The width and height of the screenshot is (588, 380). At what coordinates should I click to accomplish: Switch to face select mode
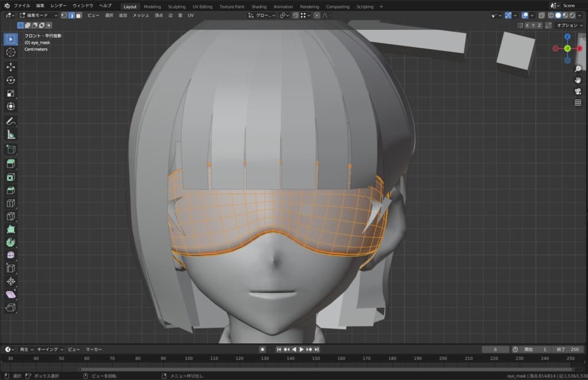[x=79, y=15]
